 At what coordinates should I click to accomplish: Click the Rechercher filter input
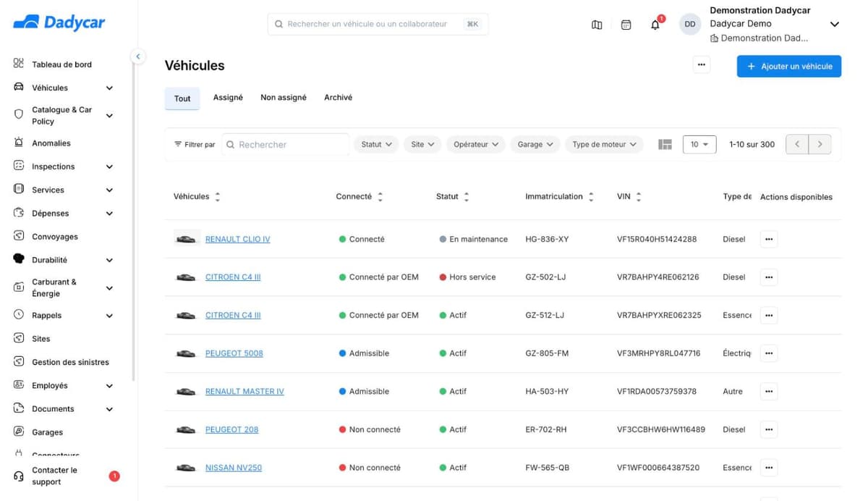click(285, 145)
